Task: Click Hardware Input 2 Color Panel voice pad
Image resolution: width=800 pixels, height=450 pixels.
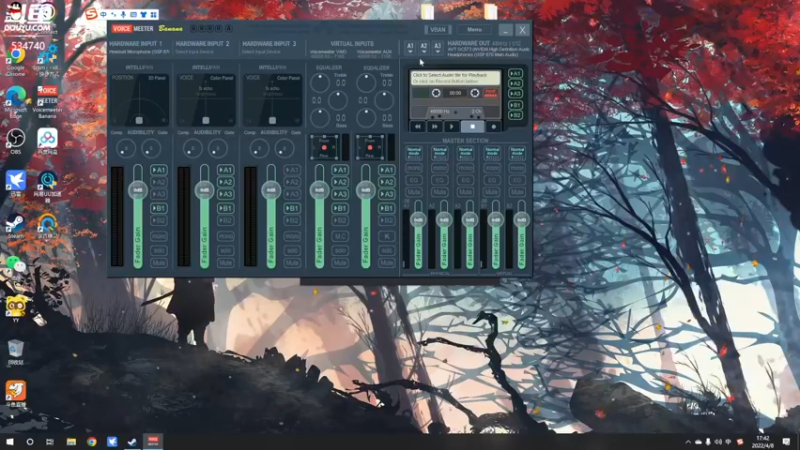Action: (206, 100)
